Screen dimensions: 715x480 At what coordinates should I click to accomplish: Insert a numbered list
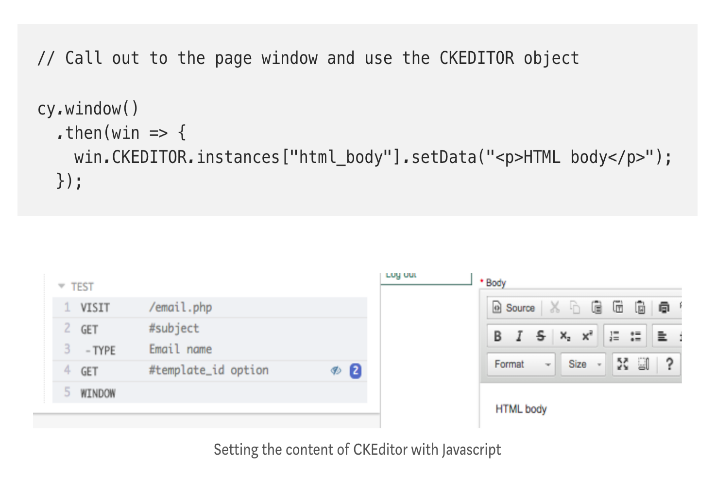tap(615, 336)
